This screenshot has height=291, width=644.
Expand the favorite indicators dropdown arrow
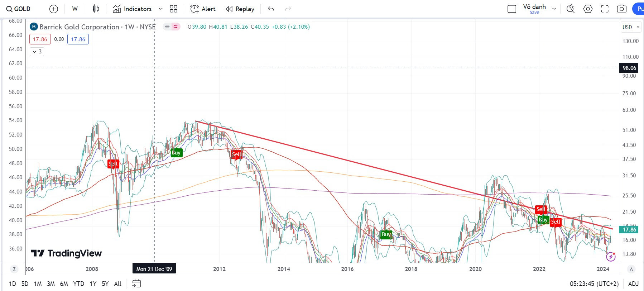[161, 9]
